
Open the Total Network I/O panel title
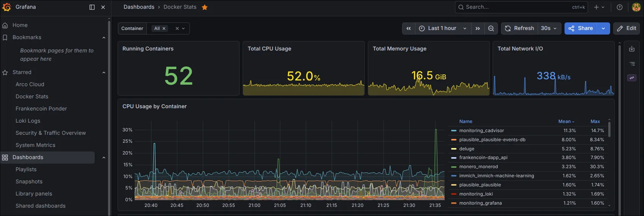pyautogui.click(x=520, y=49)
